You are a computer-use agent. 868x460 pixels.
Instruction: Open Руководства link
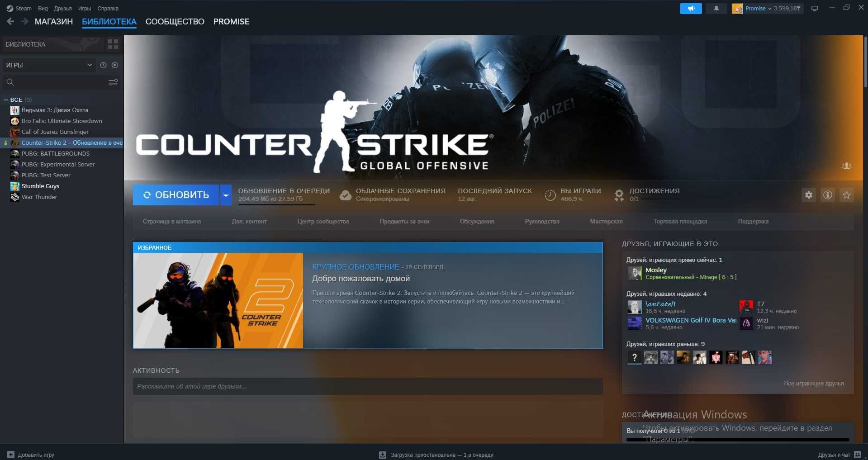tap(542, 221)
